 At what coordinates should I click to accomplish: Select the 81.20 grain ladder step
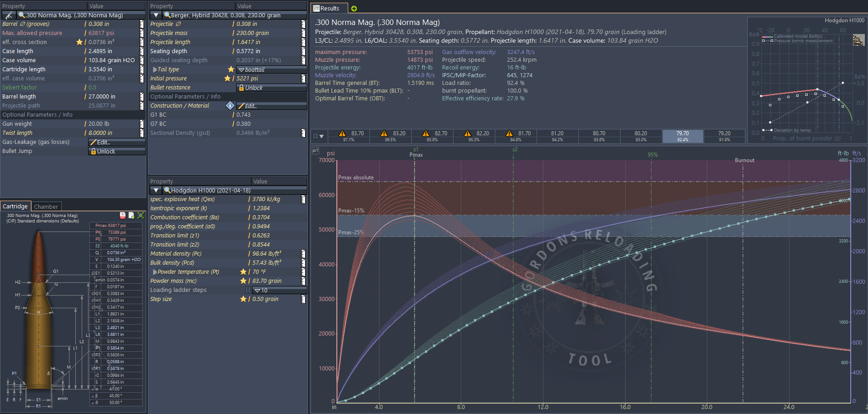tap(557, 136)
